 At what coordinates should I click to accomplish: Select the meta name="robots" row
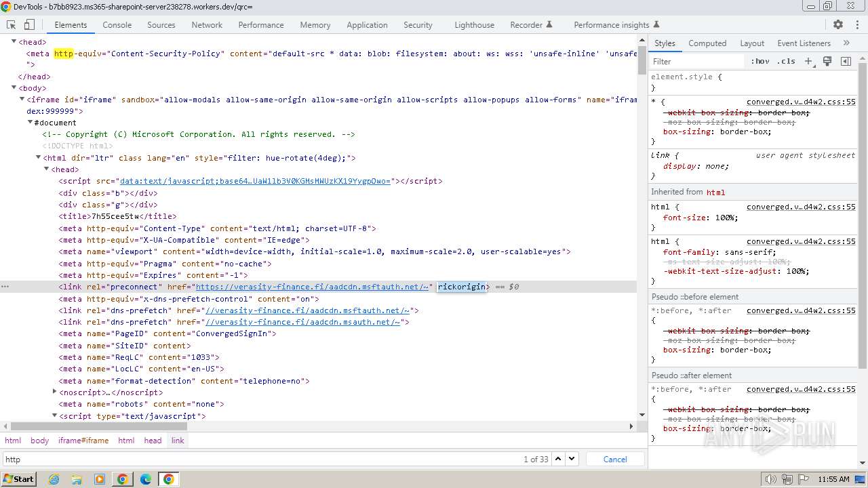(x=141, y=404)
